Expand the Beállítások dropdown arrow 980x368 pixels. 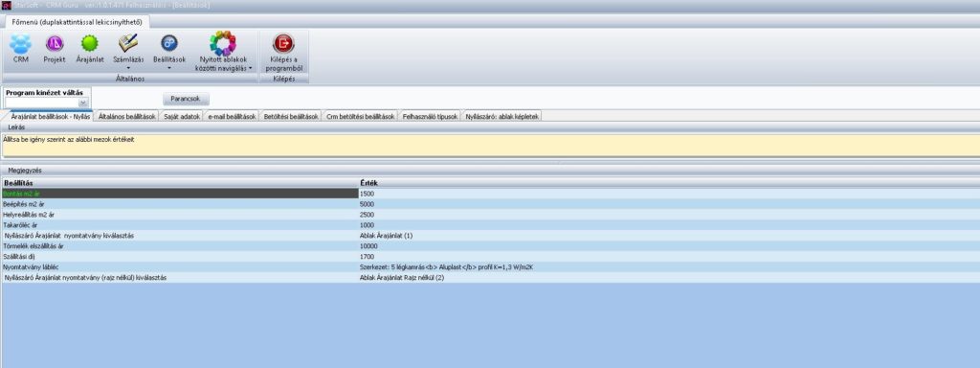[169, 68]
